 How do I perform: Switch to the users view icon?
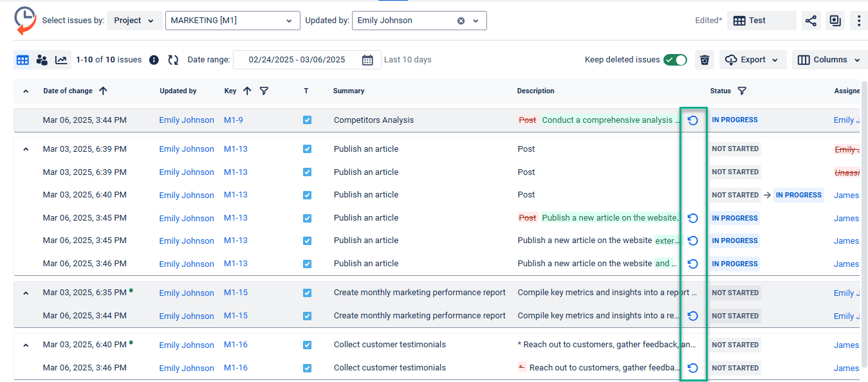point(42,60)
